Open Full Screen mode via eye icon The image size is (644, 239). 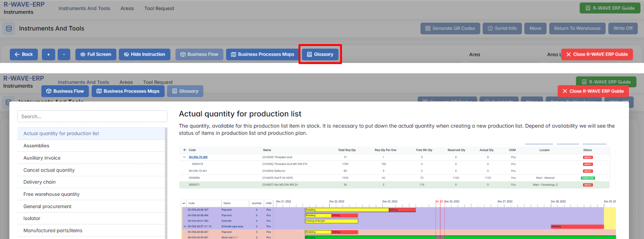(x=96, y=54)
